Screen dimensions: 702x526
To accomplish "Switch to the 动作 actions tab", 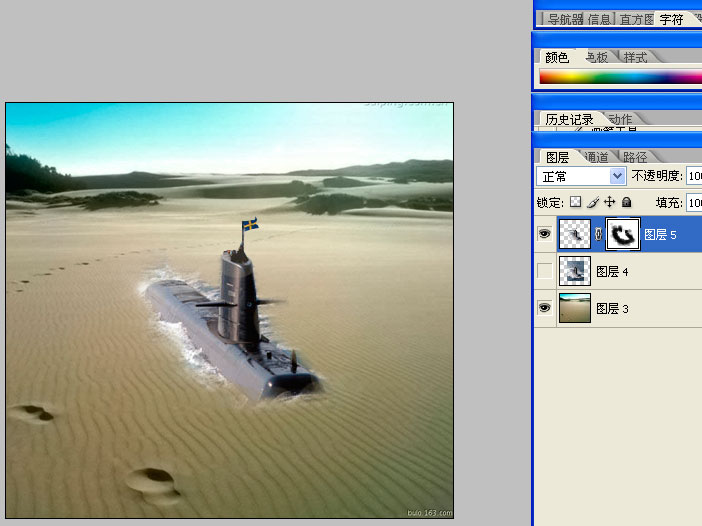I will coord(620,119).
